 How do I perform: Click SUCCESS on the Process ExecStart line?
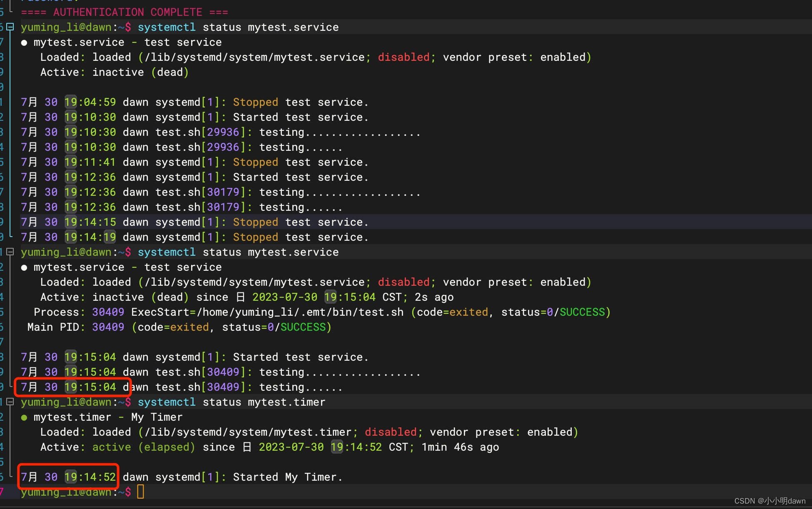[x=582, y=312]
